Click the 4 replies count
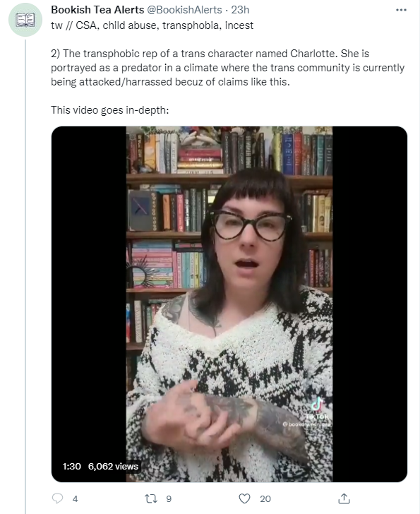 75,499
